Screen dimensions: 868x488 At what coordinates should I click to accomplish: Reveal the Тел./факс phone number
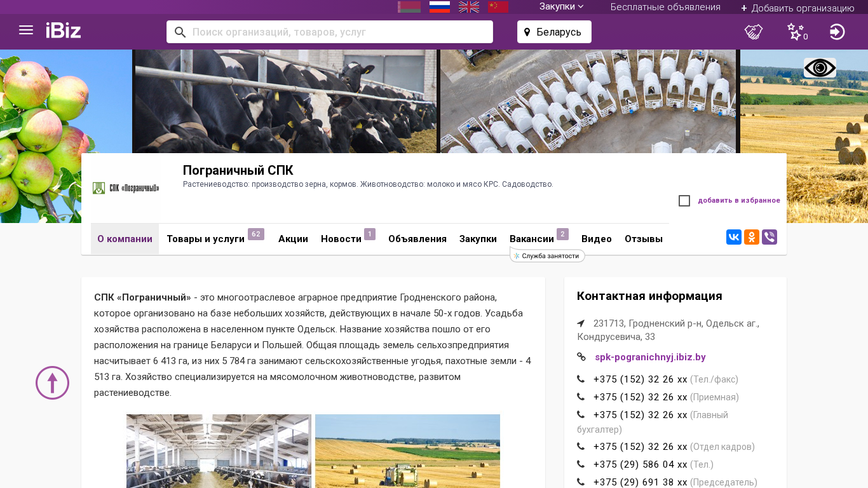click(641, 379)
